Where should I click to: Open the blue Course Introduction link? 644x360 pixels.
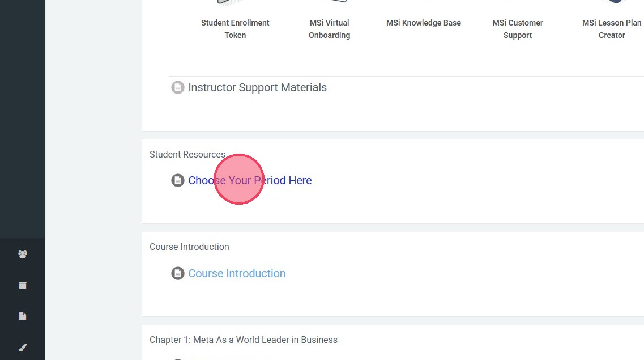(x=237, y=273)
